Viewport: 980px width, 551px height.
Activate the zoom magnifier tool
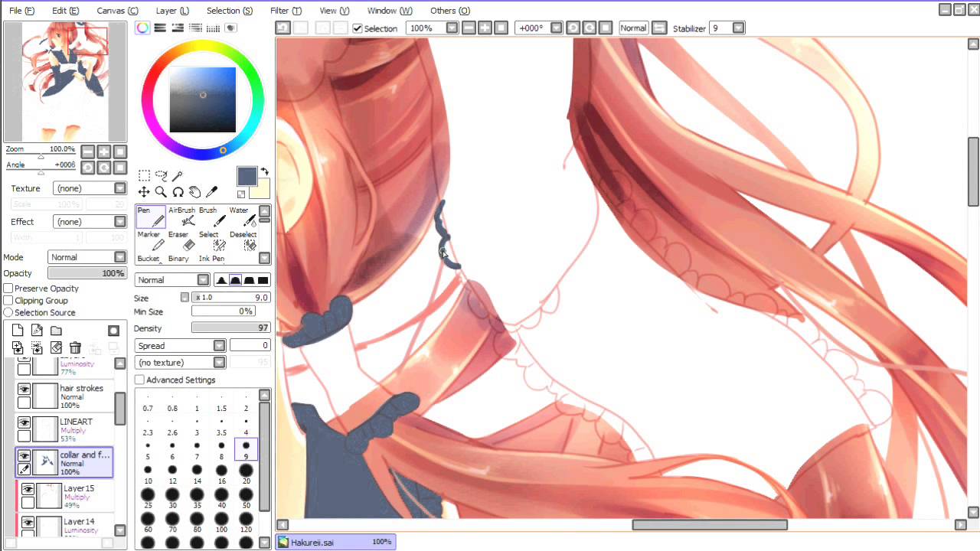tap(161, 192)
